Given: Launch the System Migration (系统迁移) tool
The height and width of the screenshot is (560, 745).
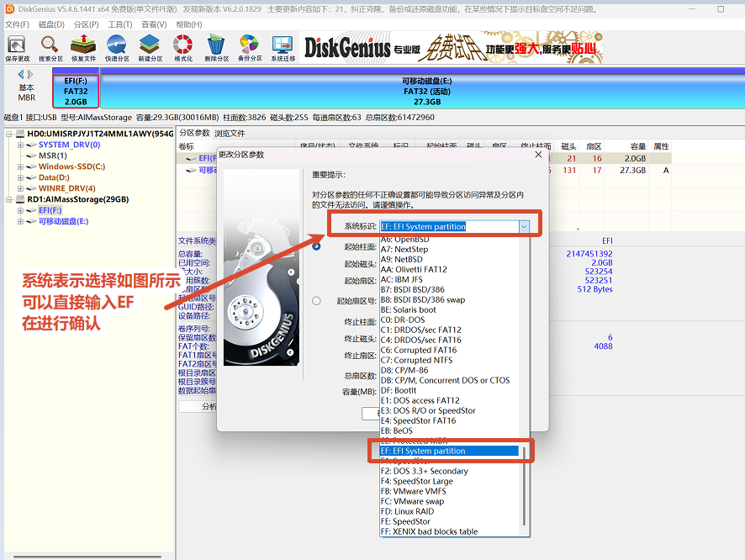Looking at the screenshot, I should tap(283, 48).
